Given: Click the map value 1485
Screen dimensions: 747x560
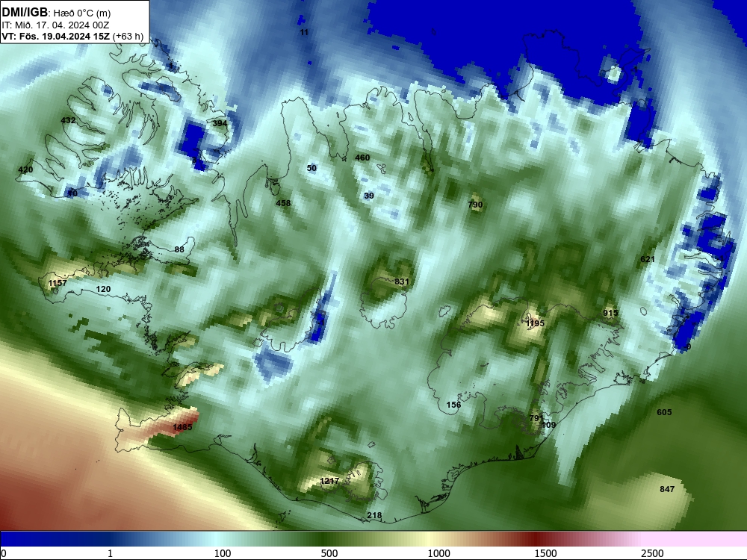Looking at the screenshot, I should click(x=182, y=427).
